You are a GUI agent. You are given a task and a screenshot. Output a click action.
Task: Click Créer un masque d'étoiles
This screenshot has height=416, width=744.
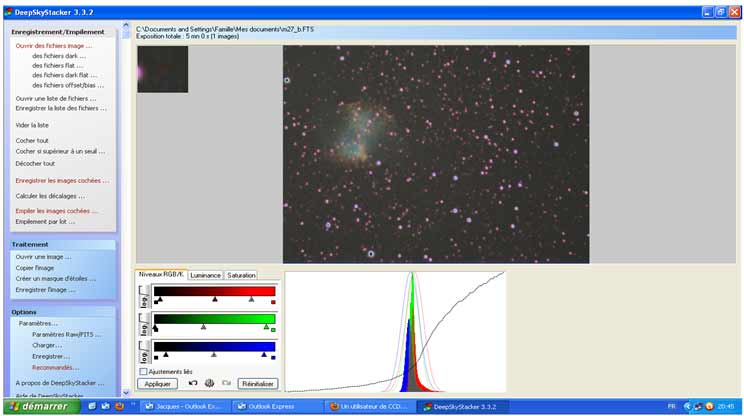56,279
